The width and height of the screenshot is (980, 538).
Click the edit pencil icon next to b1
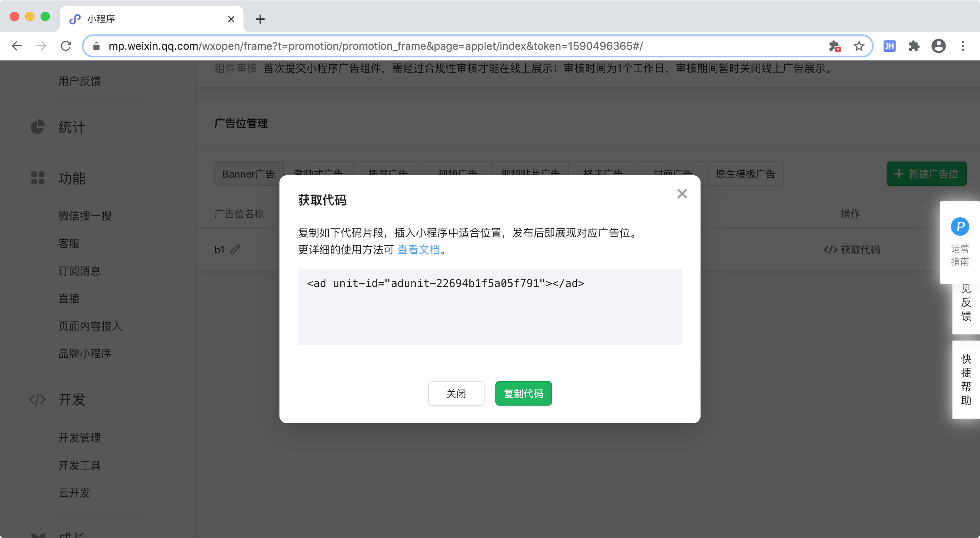pos(235,249)
